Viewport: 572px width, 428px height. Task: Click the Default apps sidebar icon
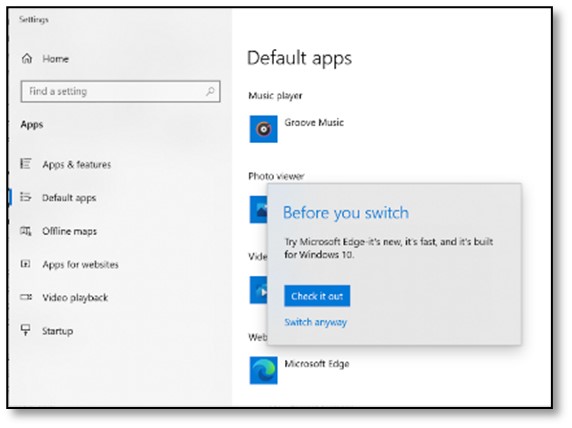click(x=26, y=197)
